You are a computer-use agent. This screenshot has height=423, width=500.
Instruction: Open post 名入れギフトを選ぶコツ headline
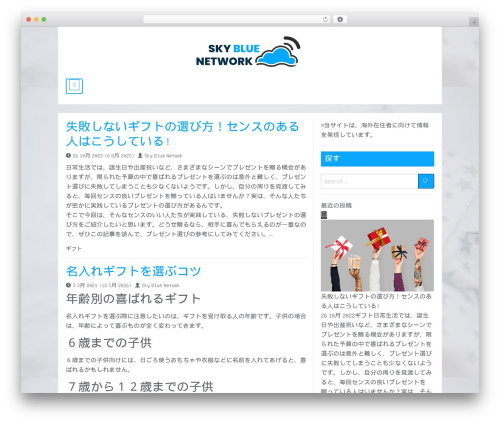tap(133, 271)
